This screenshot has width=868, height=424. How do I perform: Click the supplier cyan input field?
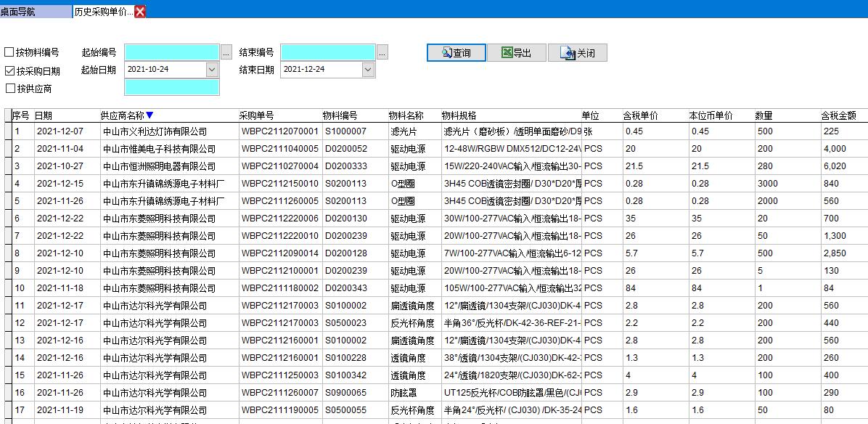pyautogui.click(x=172, y=88)
